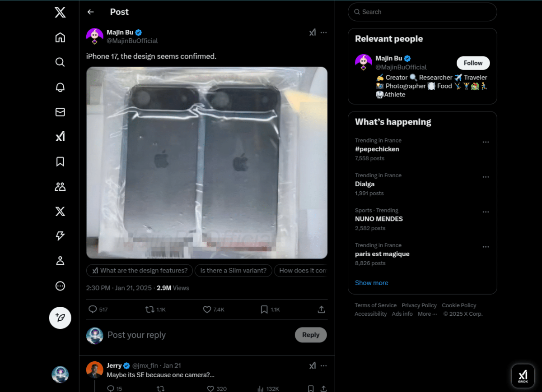Open Show more trends link
Viewport: 542px width, 392px height.
[x=371, y=283]
